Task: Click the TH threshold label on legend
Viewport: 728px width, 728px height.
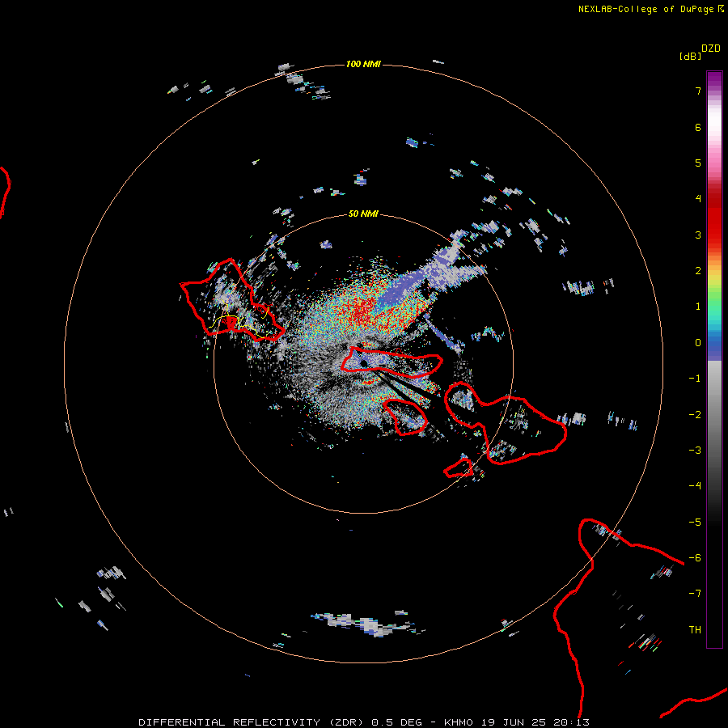Action: (695, 630)
